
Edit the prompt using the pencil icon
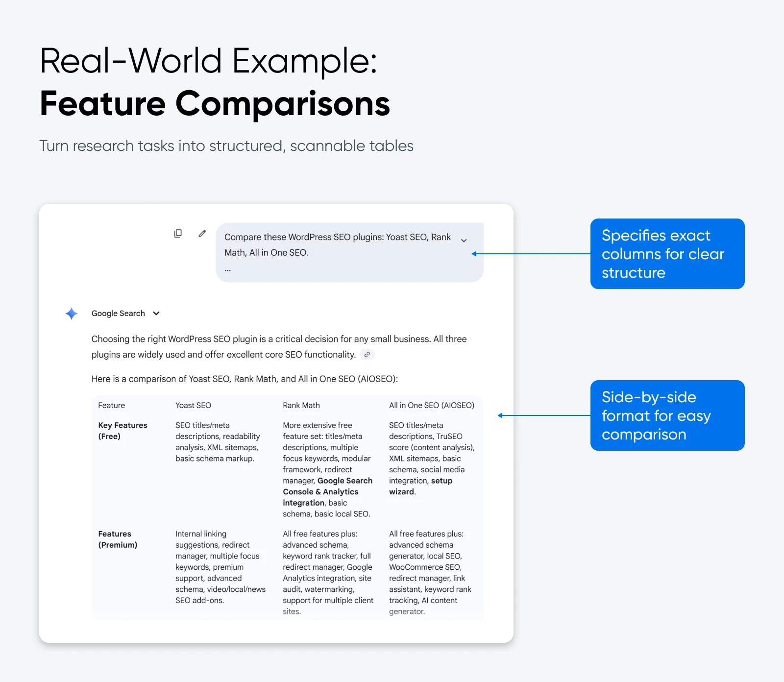click(201, 234)
